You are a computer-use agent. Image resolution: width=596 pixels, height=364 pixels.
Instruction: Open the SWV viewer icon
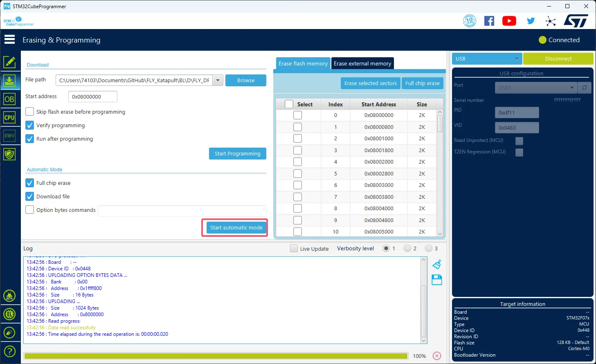tap(9, 136)
